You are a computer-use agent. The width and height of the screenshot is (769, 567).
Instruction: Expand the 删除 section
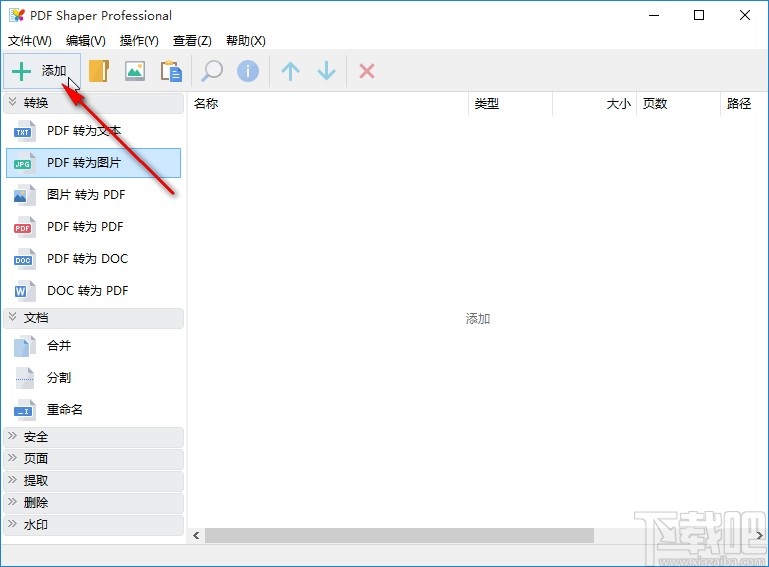coord(94,503)
